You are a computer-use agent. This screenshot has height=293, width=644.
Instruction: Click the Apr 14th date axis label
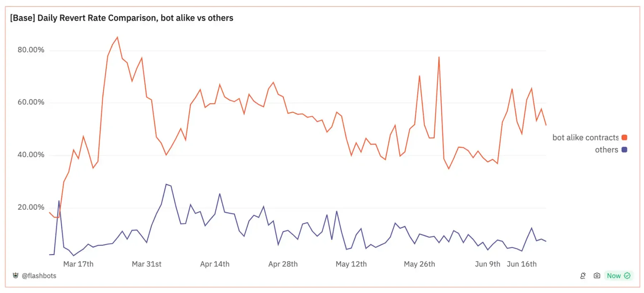click(215, 264)
